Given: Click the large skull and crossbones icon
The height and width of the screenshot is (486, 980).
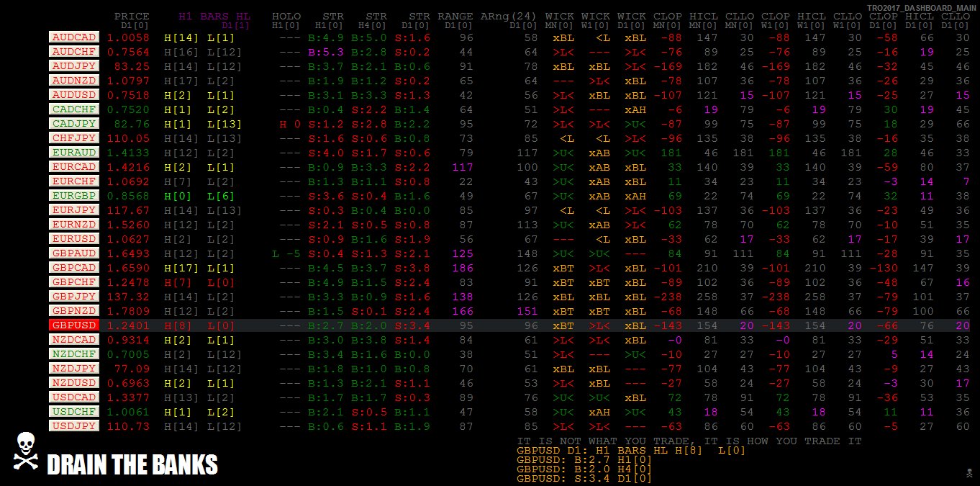Looking at the screenshot, I should coord(25,451).
